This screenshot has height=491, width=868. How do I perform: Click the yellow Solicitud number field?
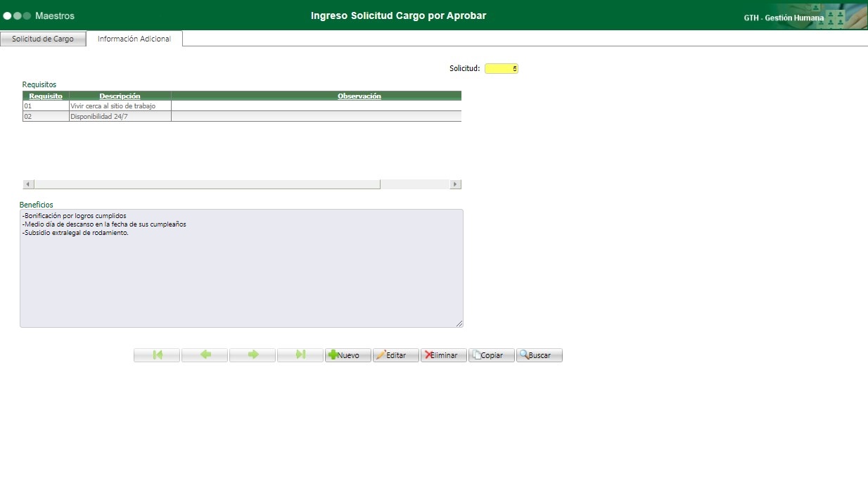click(502, 68)
